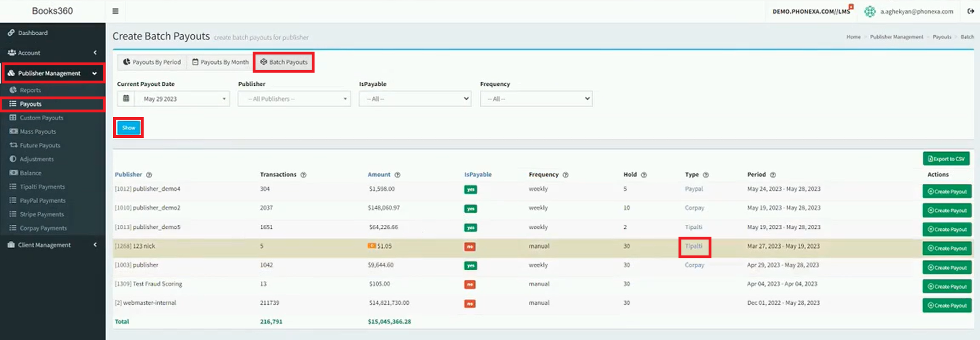980x340 pixels.
Task: Sort table by IsPayable column header
Action: coord(478,175)
